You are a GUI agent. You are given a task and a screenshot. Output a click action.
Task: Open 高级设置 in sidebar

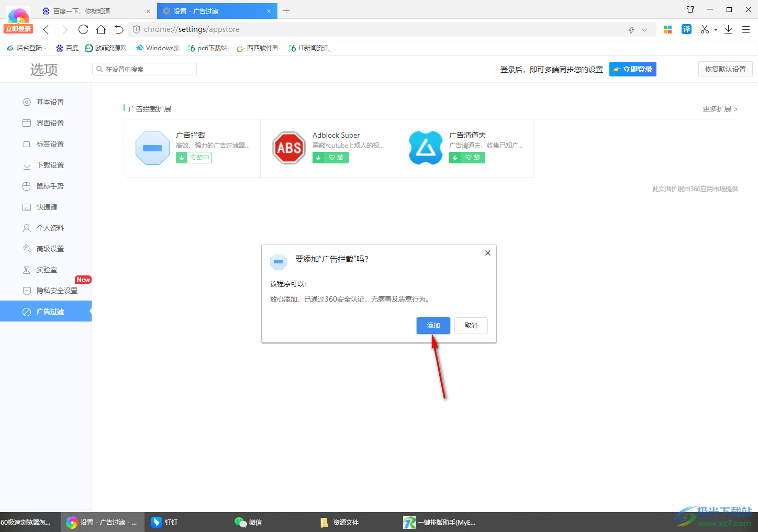pyautogui.click(x=46, y=249)
